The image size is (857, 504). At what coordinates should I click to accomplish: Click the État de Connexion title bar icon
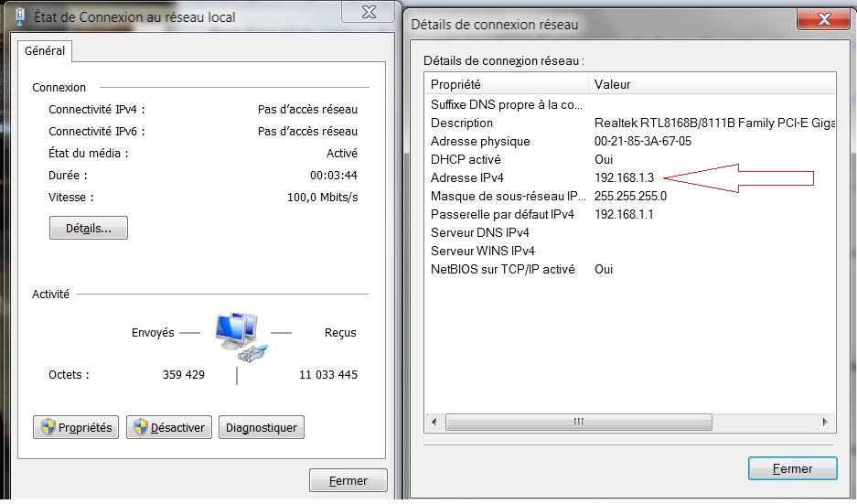[20, 16]
